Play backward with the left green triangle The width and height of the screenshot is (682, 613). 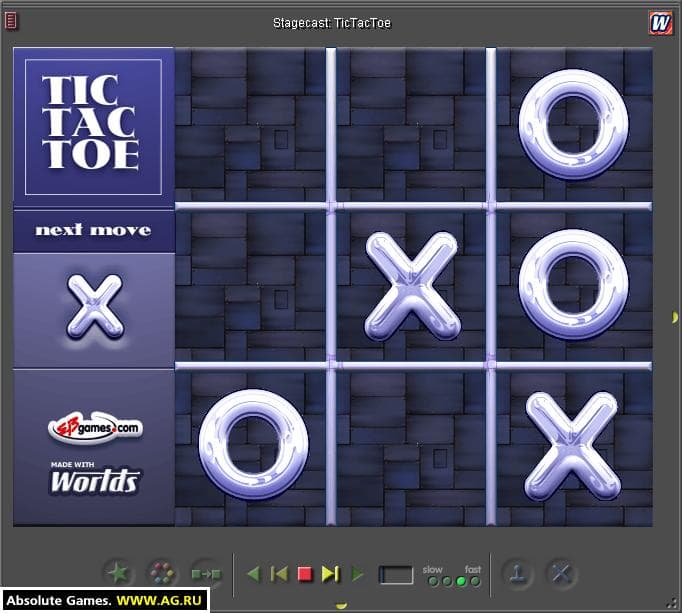tap(253, 574)
